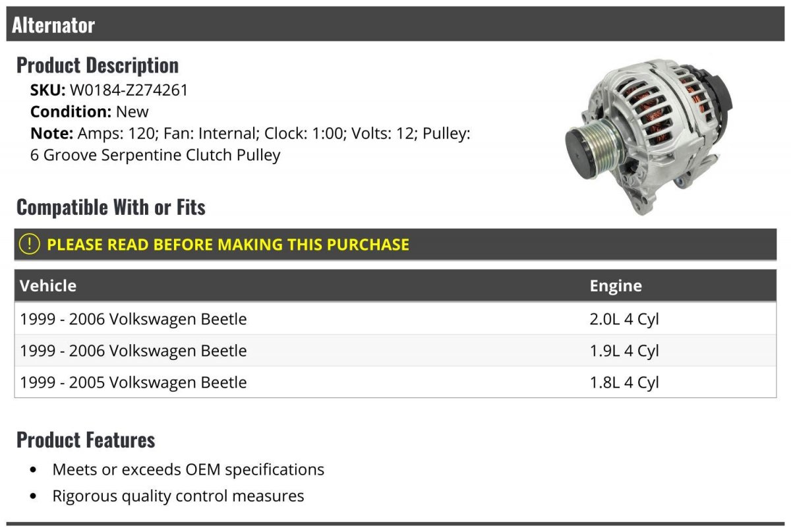This screenshot has width=791, height=532.
Task: Click the yellow exclamation warning icon
Action: click(x=30, y=245)
